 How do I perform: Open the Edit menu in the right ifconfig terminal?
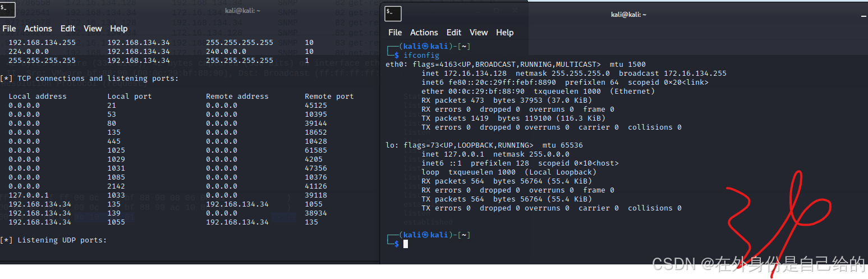pos(454,33)
